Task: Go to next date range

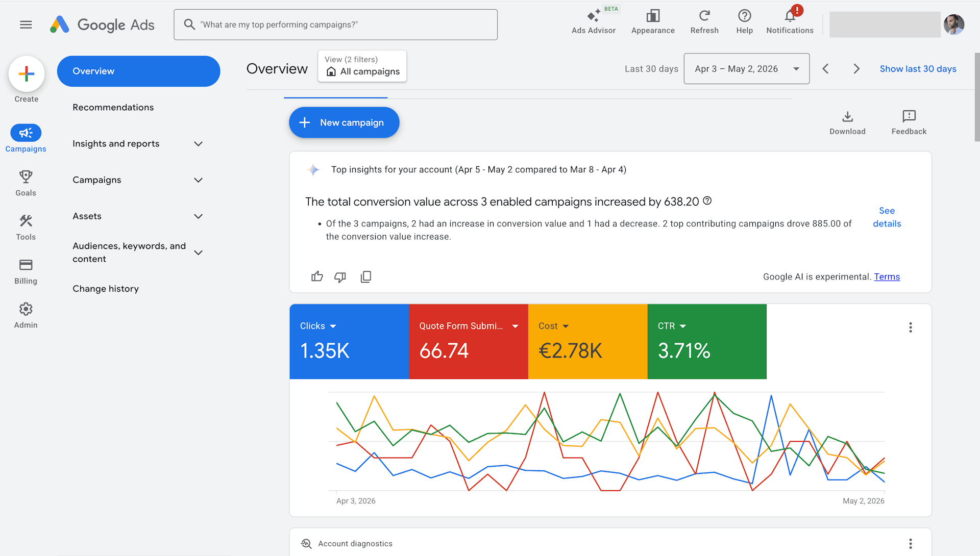Action: (x=856, y=69)
